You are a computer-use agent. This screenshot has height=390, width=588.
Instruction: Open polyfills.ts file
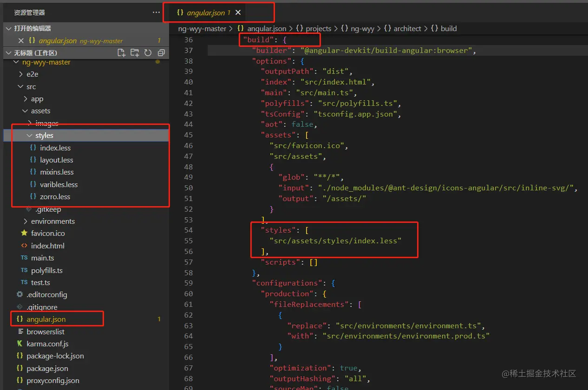pyautogui.click(x=46, y=270)
